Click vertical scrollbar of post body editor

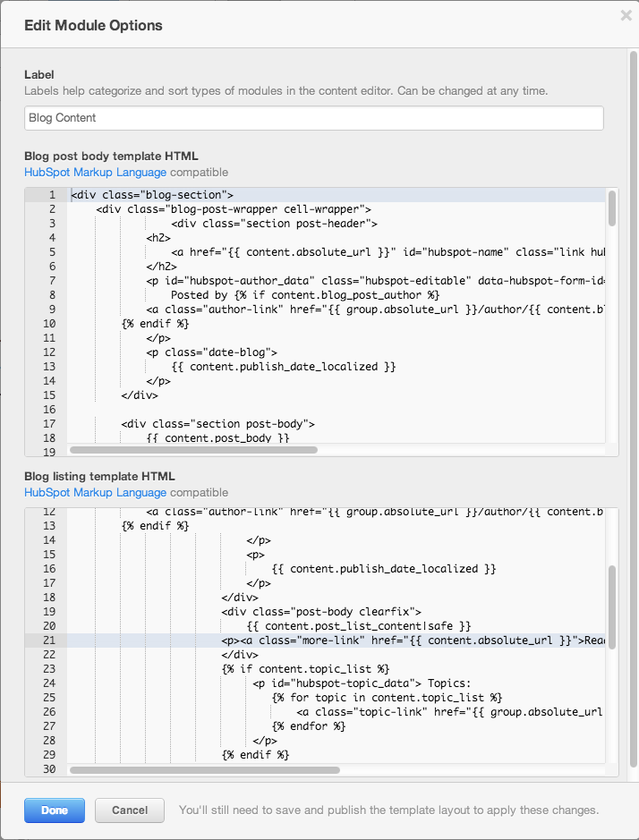[612, 208]
